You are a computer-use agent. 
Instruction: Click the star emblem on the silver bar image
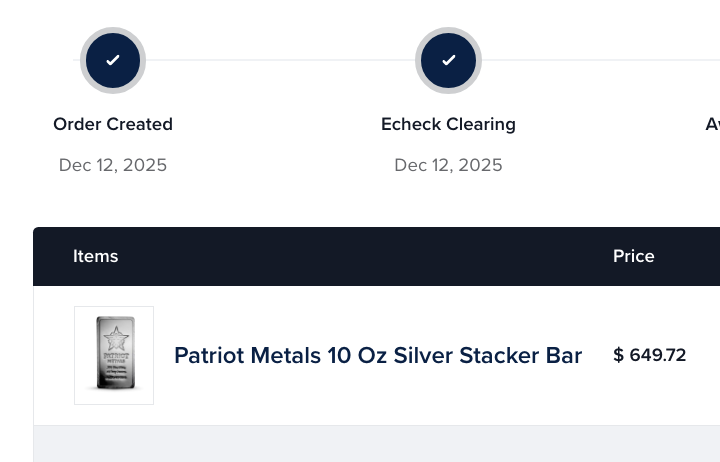click(x=116, y=339)
